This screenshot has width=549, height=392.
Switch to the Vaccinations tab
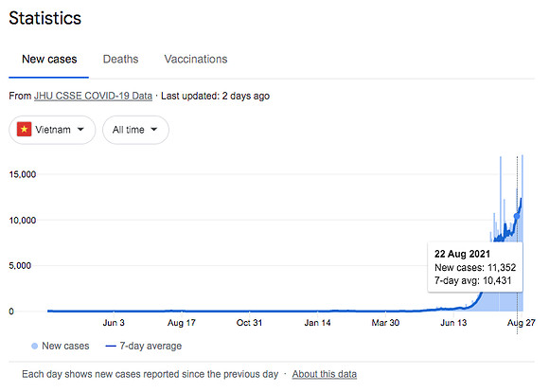[196, 60]
